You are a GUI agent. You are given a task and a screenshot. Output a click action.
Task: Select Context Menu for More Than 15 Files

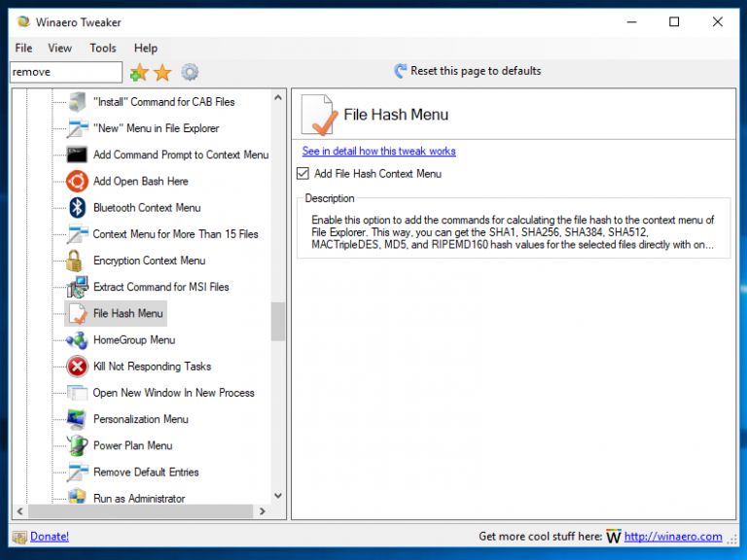pos(175,233)
